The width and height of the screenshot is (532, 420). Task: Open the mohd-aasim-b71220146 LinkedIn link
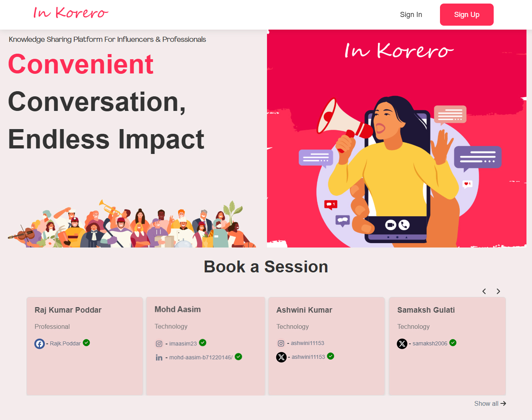click(x=201, y=358)
